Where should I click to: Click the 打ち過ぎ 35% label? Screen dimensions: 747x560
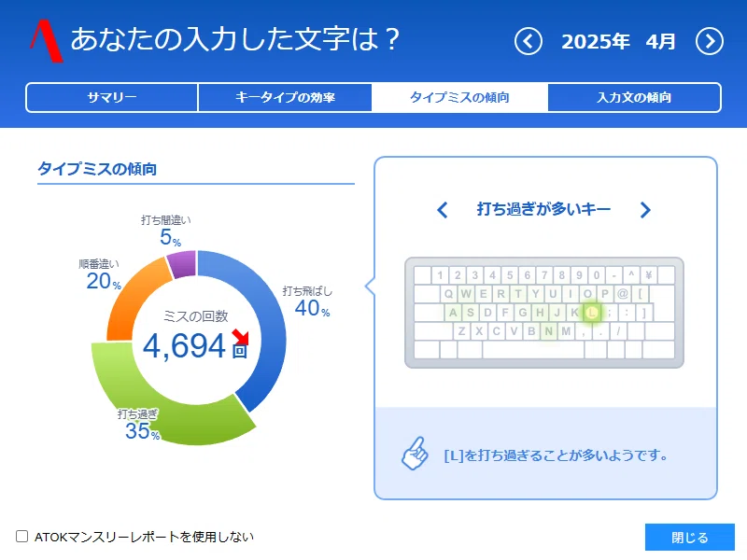coord(138,425)
